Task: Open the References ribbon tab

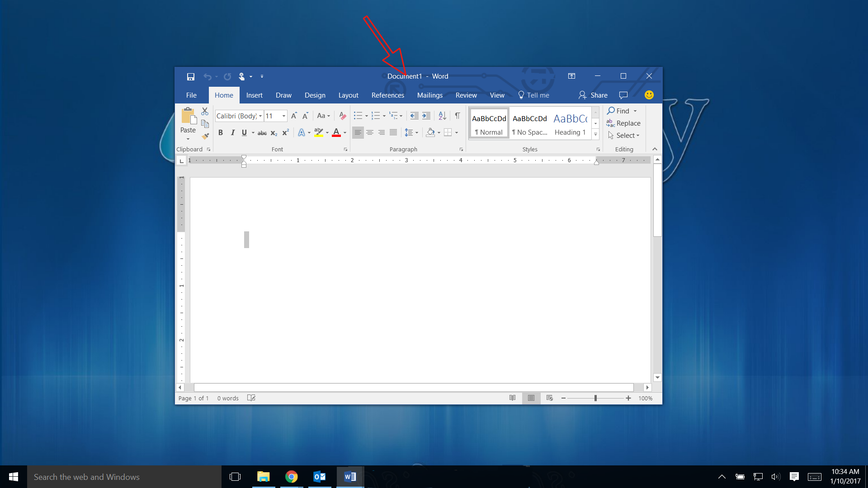Action: point(387,95)
